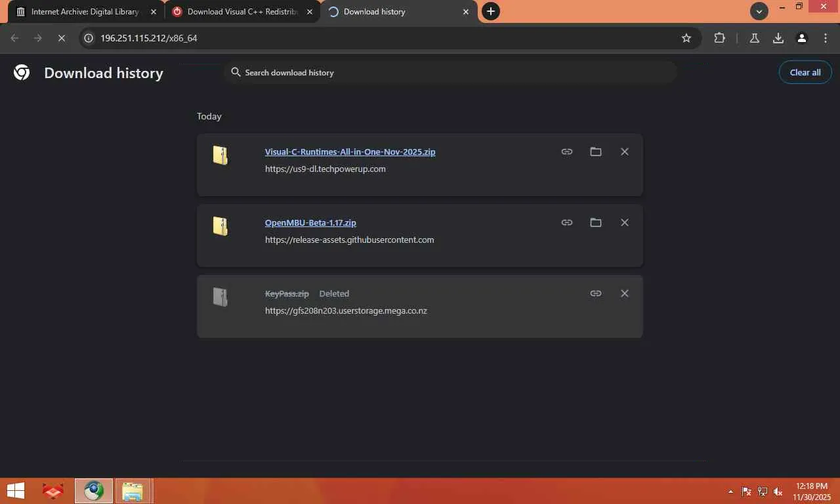The image size is (840, 504).
Task: Open the Chrome three-dot menu
Action: pos(826,38)
